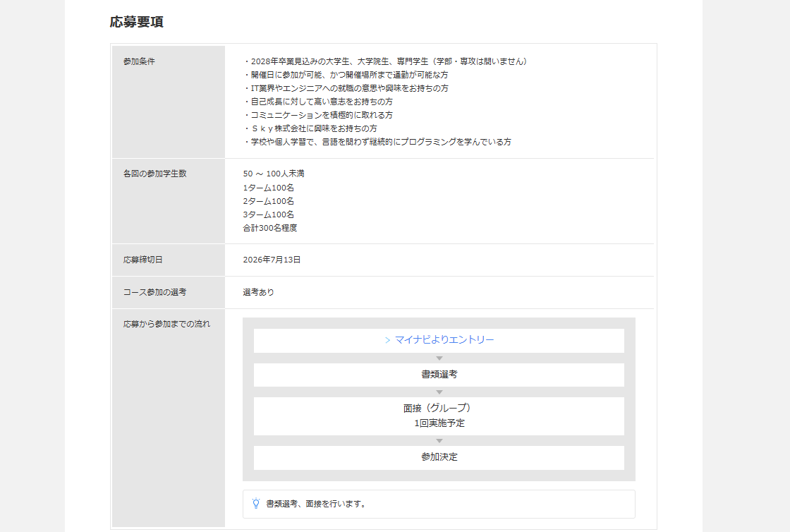The width and height of the screenshot is (790, 532).
Task: Click the 参加条件 row label
Action: pos(139,61)
